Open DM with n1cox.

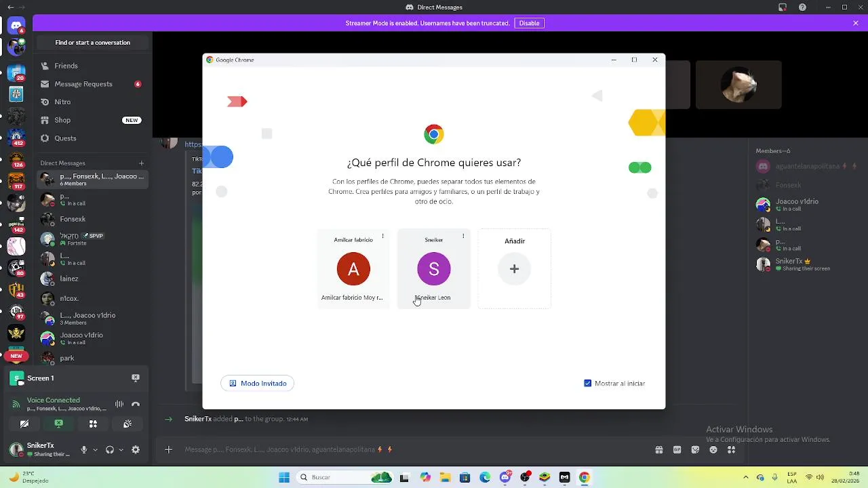[92, 298]
